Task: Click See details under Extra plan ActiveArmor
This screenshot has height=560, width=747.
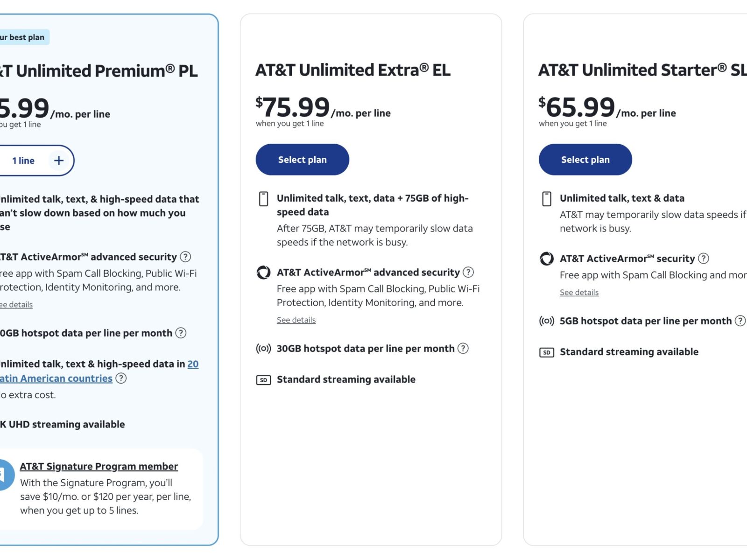Action: (x=296, y=320)
